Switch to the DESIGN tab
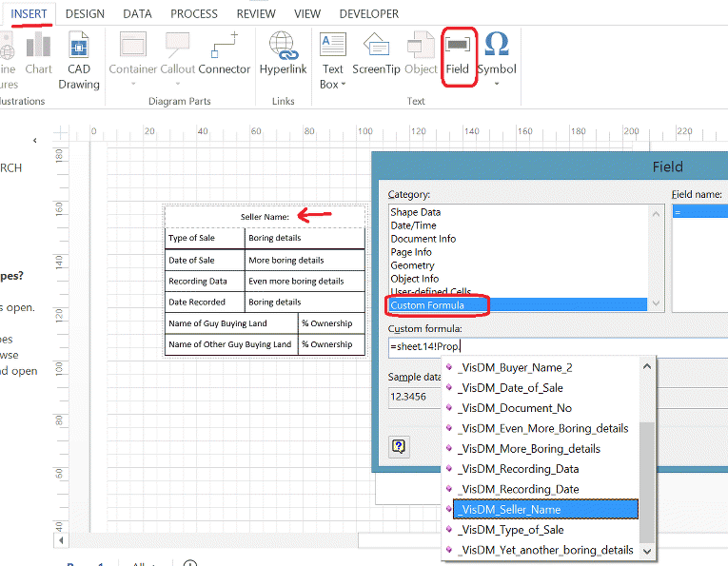 pyautogui.click(x=86, y=14)
